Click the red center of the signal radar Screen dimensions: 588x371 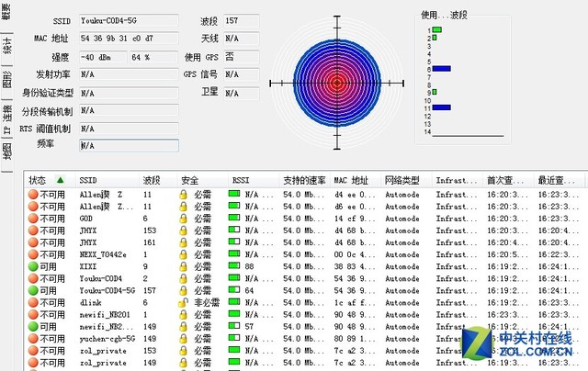click(x=337, y=84)
